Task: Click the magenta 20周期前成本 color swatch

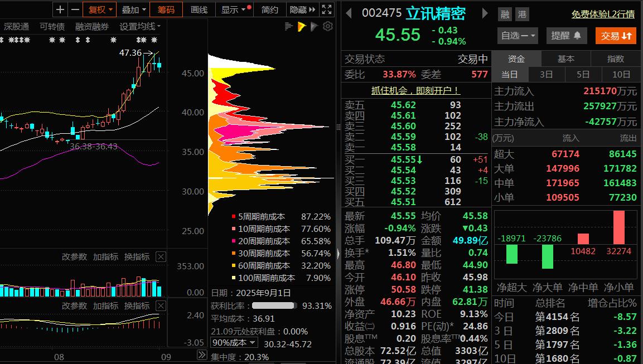Action: click(234, 241)
